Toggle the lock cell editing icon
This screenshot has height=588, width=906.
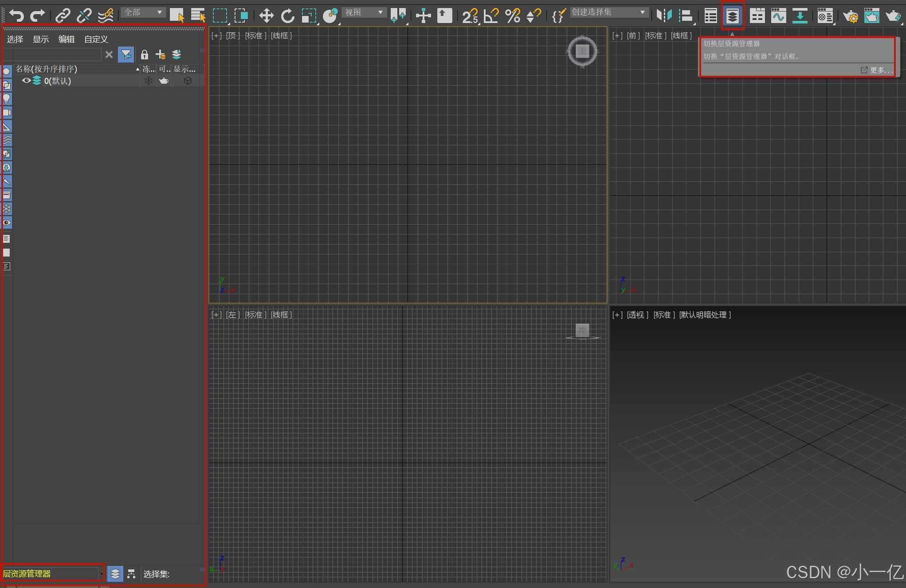coord(144,55)
